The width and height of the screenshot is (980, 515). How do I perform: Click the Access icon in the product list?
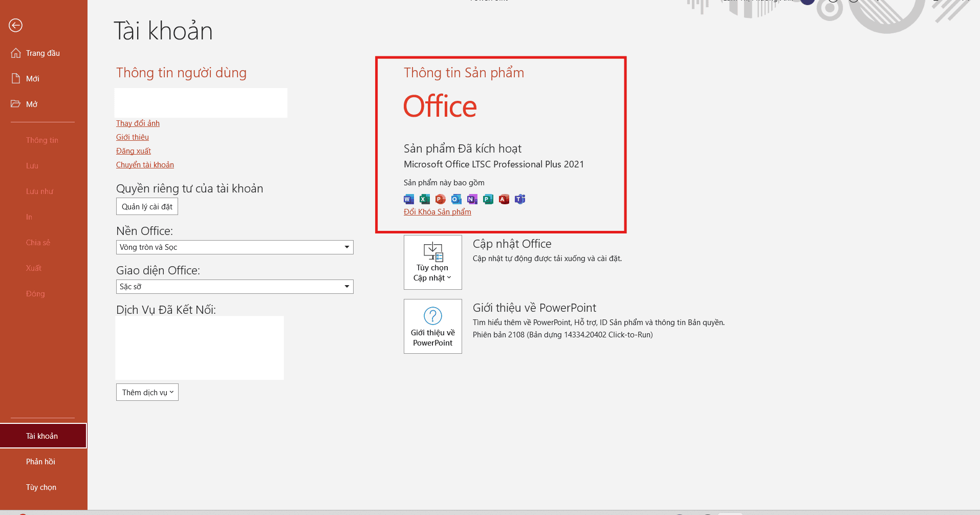pyautogui.click(x=504, y=199)
